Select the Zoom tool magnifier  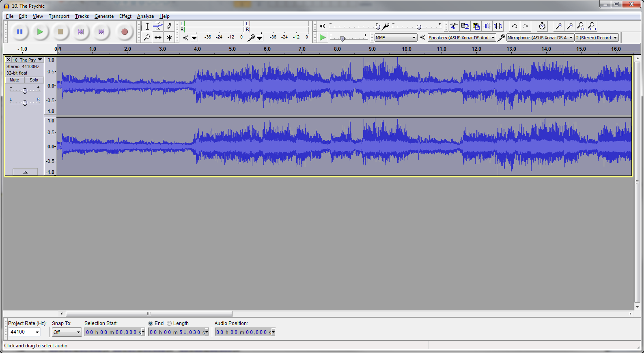pyautogui.click(x=147, y=37)
